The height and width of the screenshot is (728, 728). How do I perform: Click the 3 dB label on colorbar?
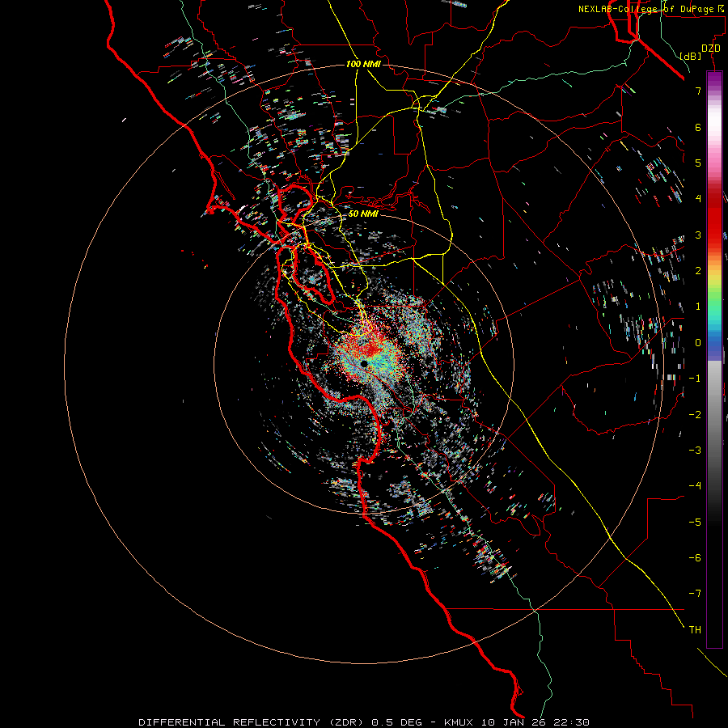point(698,235)
